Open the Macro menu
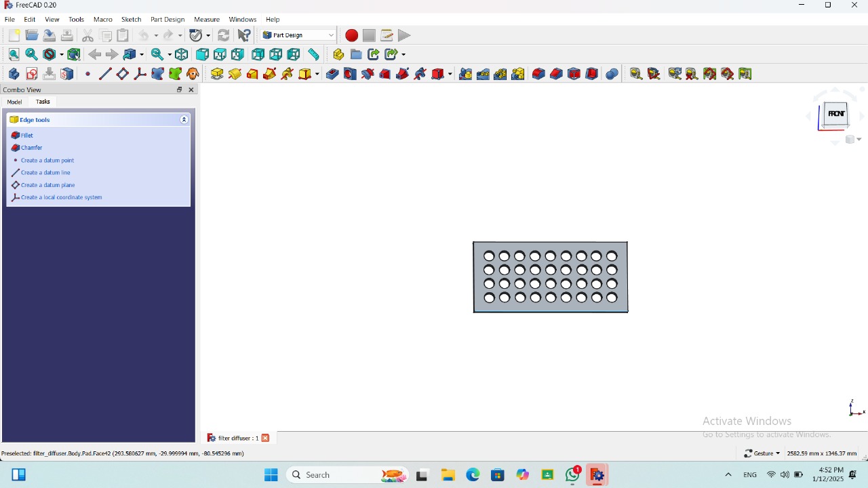This screenshot has height=488, width=868. tap(103, 20)
